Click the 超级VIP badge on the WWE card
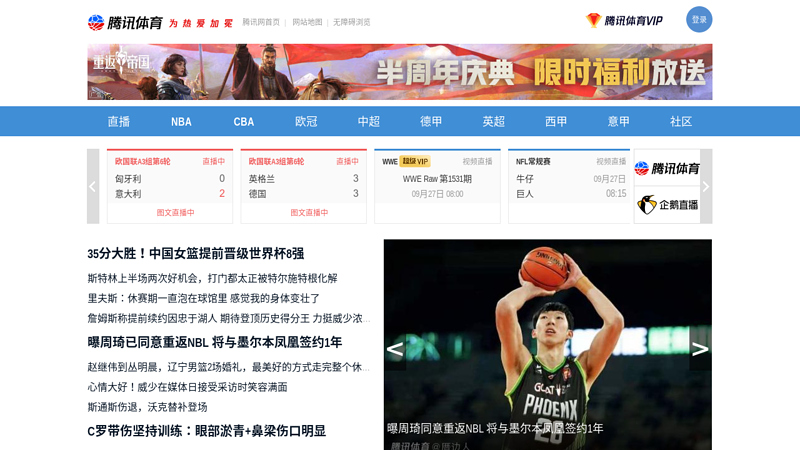This screenshot has width=800, height=450. click(415, 161)
